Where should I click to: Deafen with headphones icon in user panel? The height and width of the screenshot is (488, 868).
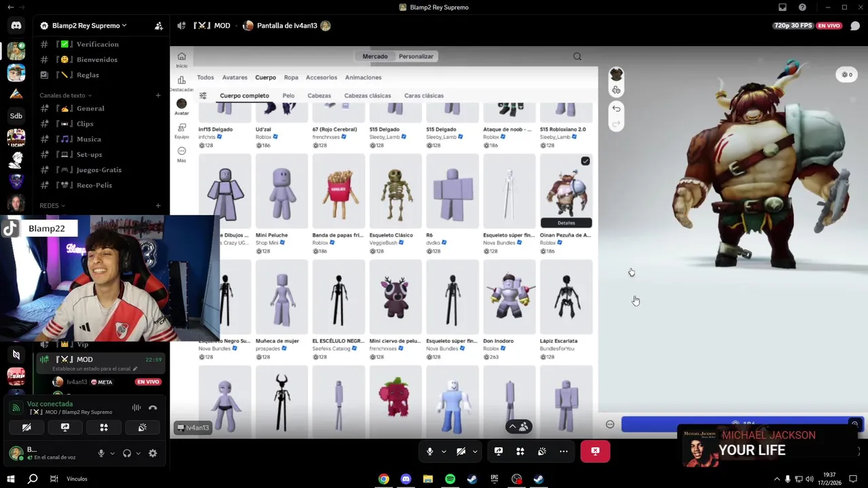[x=127, y=453]
